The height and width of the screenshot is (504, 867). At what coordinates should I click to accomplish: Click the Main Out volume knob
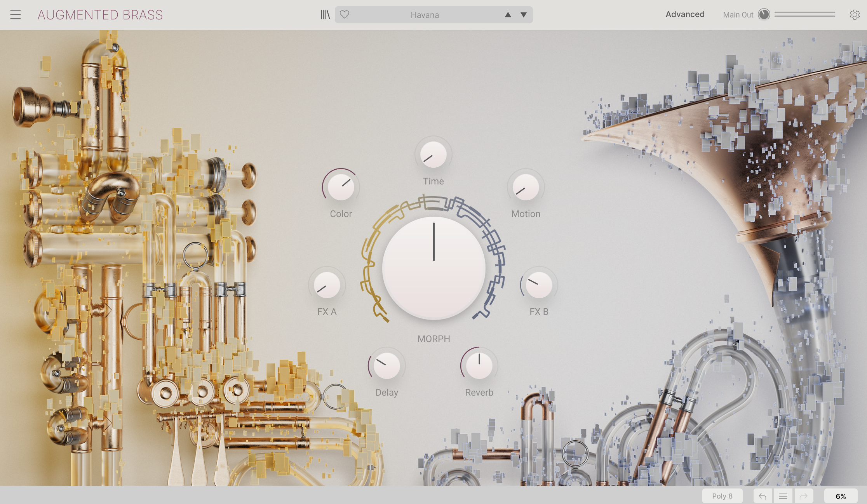(764, 14)
